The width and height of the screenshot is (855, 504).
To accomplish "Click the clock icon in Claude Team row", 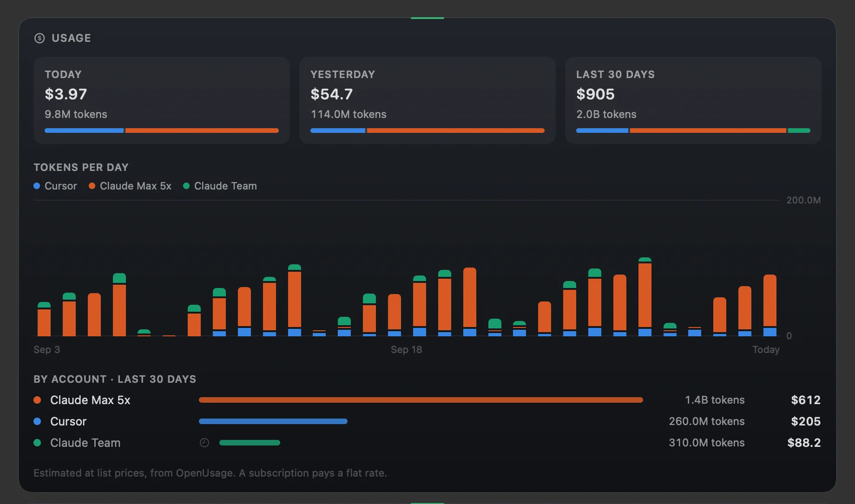I will pyautogui.click(x=204, y=443).
